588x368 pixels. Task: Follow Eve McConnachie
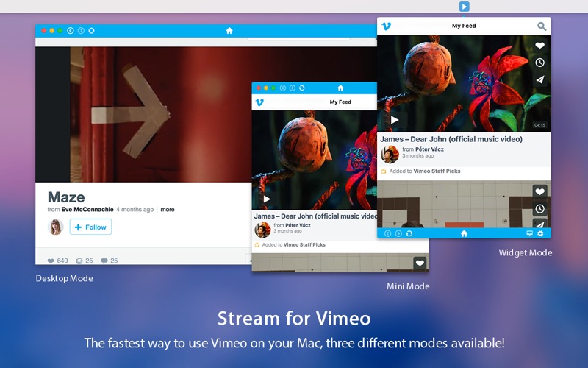coord(90,227)
